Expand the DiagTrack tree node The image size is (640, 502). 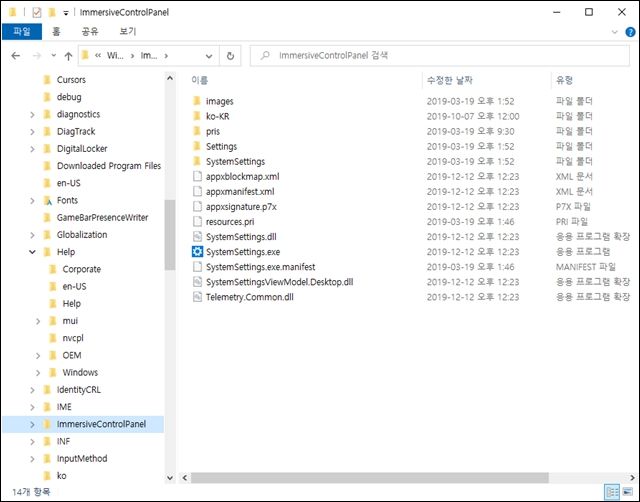tap(32, 132)
